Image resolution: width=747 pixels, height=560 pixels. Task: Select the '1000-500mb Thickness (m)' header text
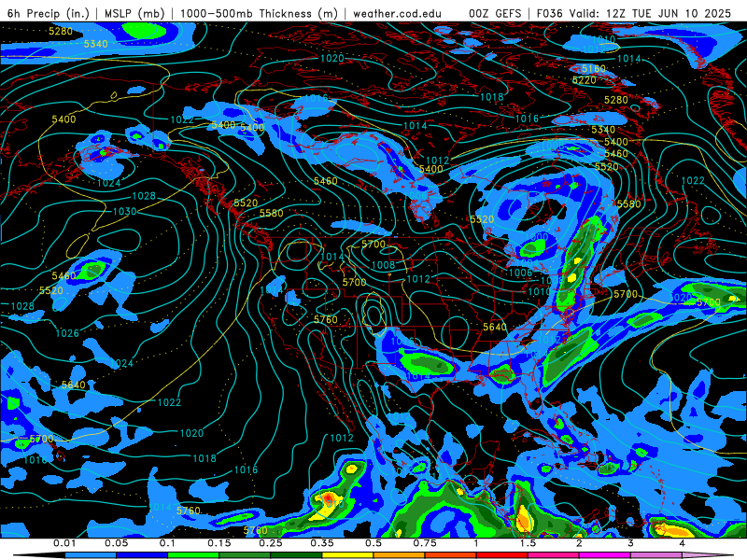pyautogui.click(x=259, y=13)
